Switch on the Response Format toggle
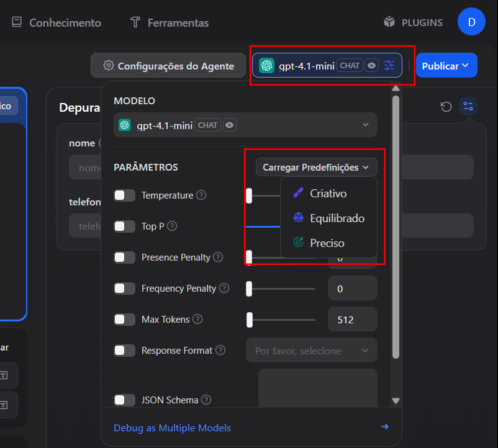Viewport: 498px width, 448px height. coord(124,351)
